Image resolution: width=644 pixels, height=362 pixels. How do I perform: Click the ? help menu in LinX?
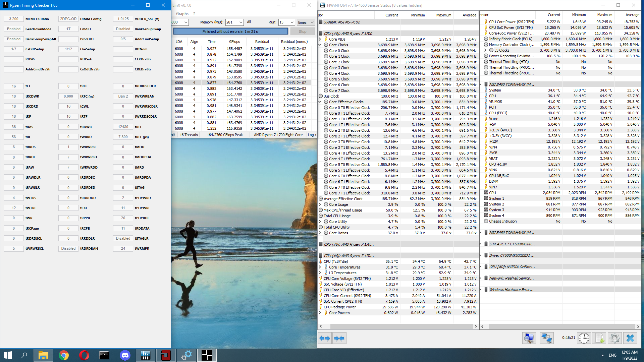[x=194, y=14]
